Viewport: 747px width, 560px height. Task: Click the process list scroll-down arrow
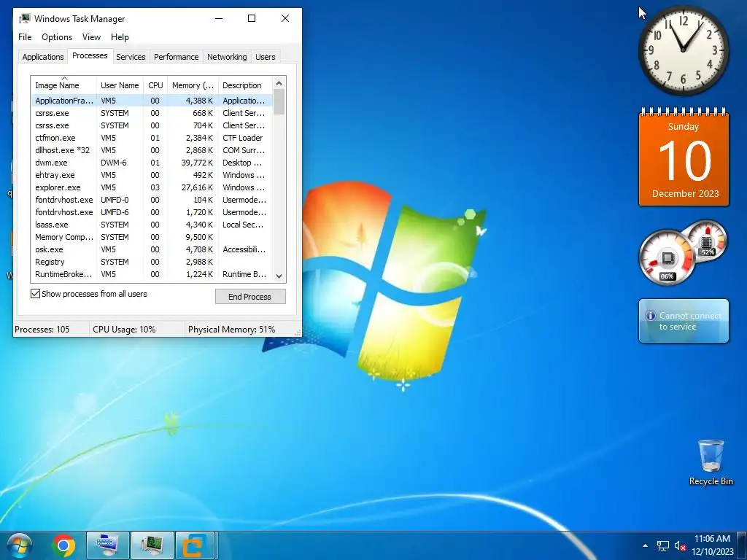click(279, 276)
